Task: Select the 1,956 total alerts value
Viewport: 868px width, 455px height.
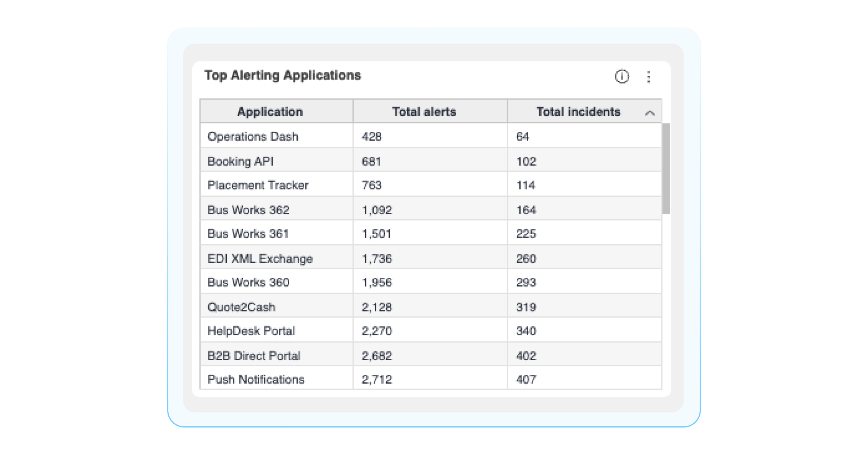Action: coord(377,282)
